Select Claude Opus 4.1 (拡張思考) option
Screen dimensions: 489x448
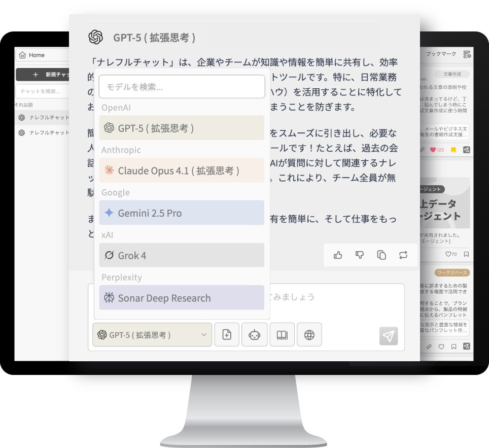pyautogui.click(x=182, y=170)
